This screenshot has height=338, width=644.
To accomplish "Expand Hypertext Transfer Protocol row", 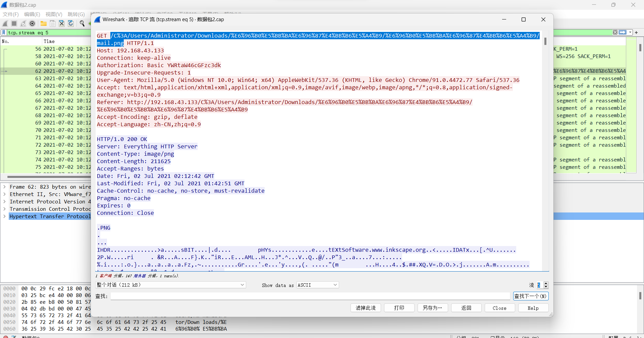I will point(4,216).
